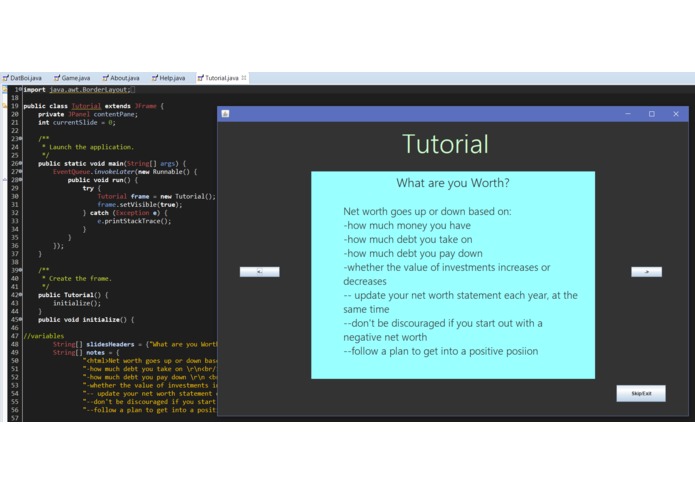Switch to the DatBoi.java editor tab

coord(22,78)
